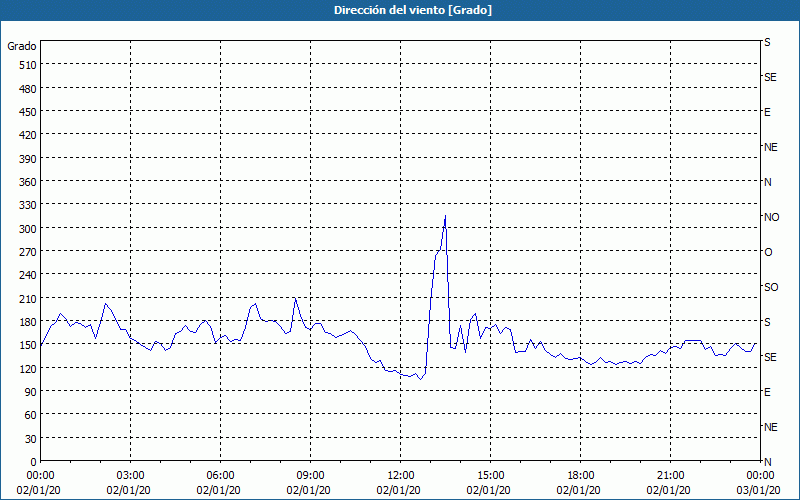The width and height of the screenshot is (800, 500).
Task: Click the 510 value on the left axis
Action: pos(28,65)
